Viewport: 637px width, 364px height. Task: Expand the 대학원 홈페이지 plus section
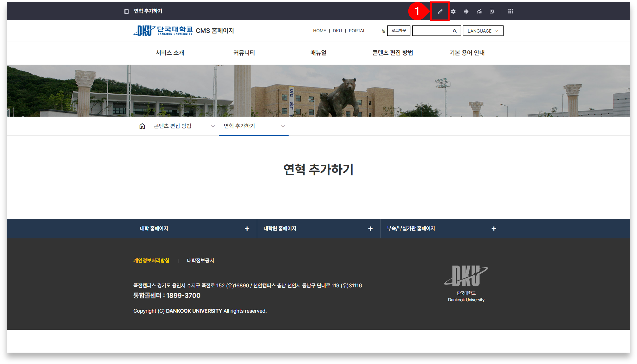click(x=370, y=228)
